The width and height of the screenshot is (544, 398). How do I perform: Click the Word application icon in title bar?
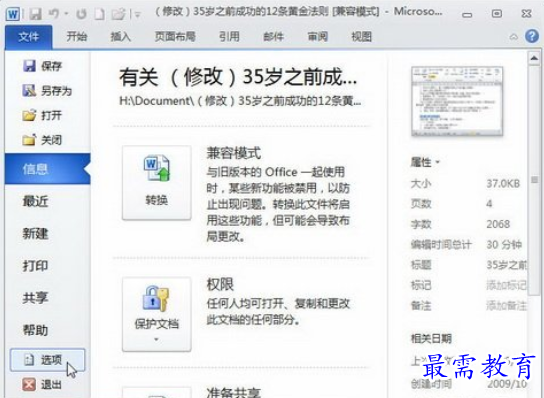[x=13, y=14]
